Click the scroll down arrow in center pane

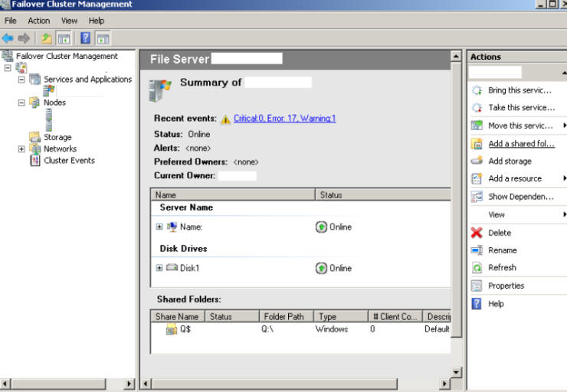click(456, 372)
